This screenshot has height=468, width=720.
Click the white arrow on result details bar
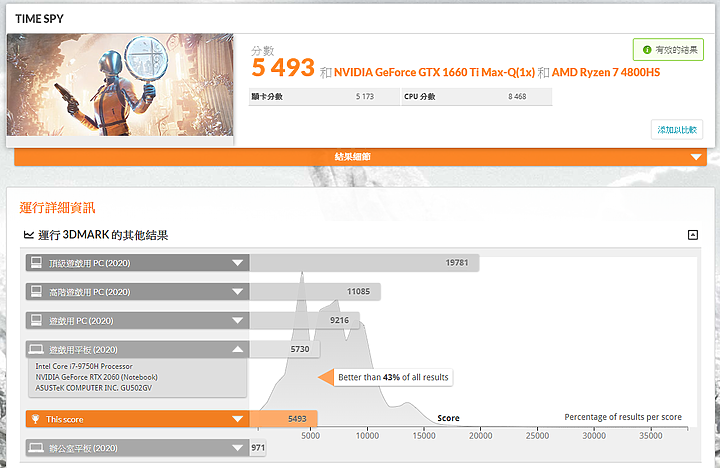(x=696, y=157)
